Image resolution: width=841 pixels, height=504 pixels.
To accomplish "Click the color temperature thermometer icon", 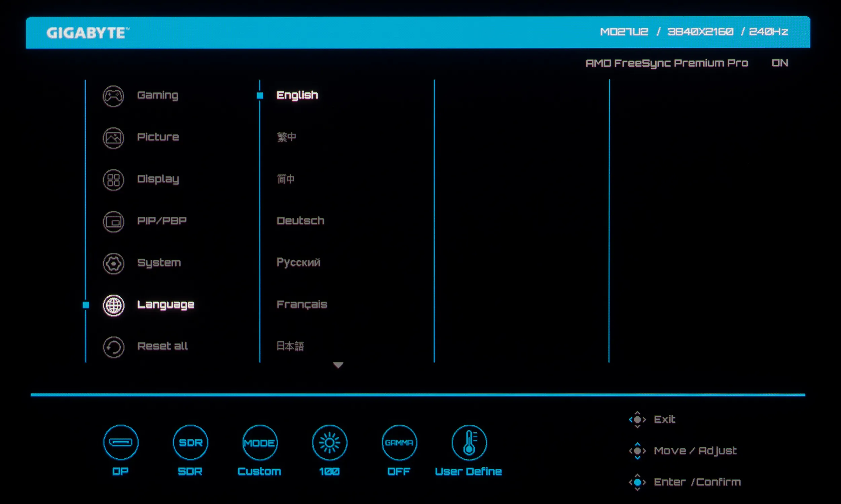I will coord(469,442).
